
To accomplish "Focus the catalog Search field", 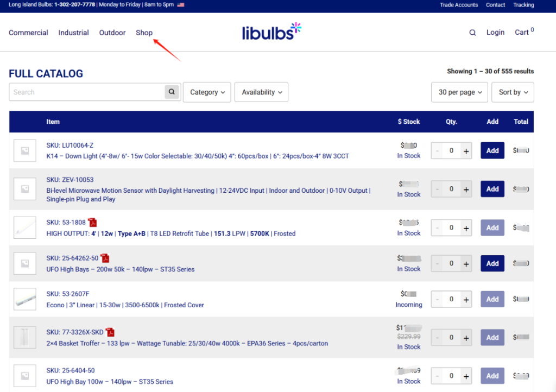I will 87,92.
